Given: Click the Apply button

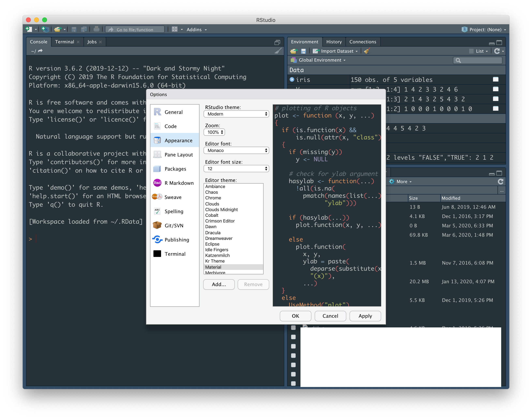Looking at the screenshot, I should point(365,316).
